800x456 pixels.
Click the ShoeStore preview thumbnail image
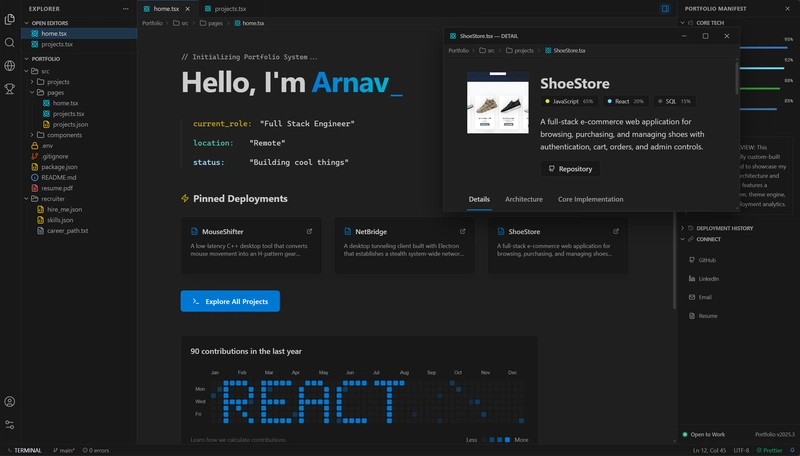point(497,102)
